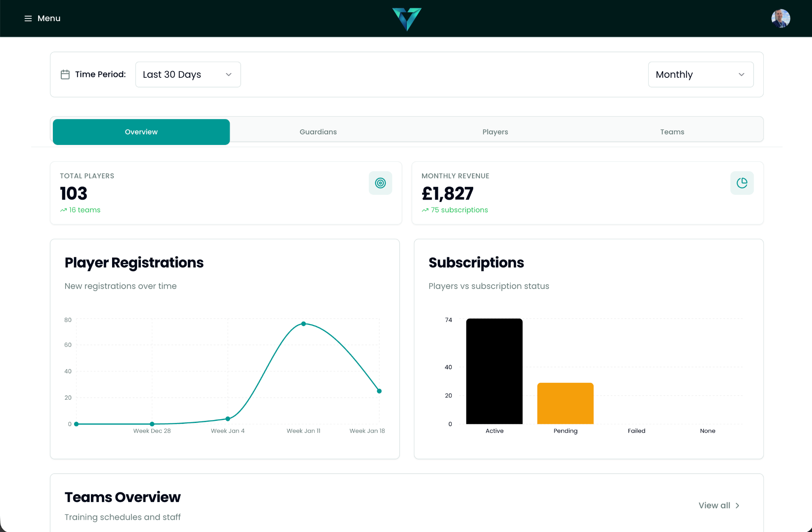Image resolution: width=812 pixels, height=532 pixels.
Task: Click the V-shaped logo in header
Action: pos(406,19)
